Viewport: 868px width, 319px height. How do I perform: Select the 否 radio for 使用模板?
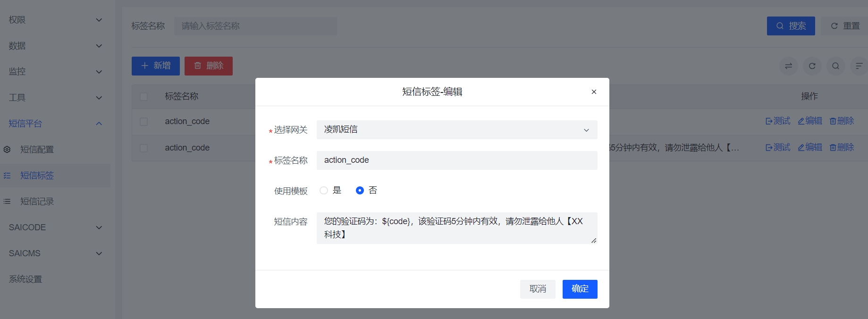point(360,191)
